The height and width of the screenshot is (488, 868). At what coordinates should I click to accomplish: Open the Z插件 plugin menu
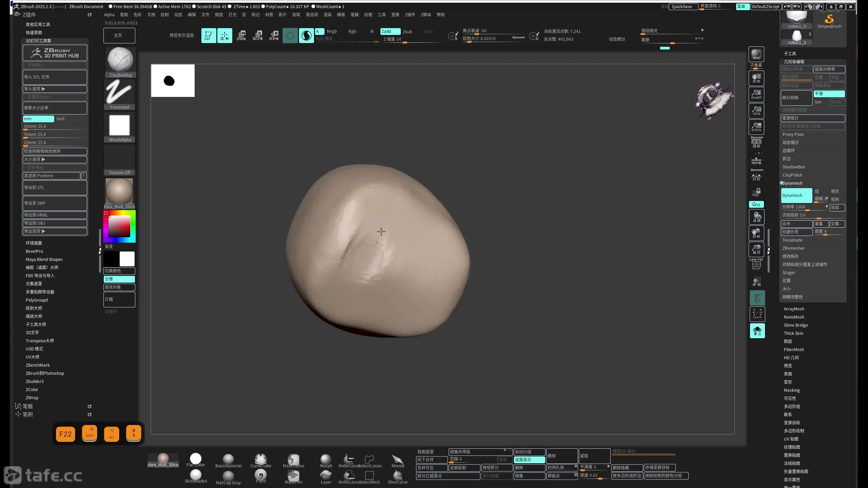click(410, 15)
